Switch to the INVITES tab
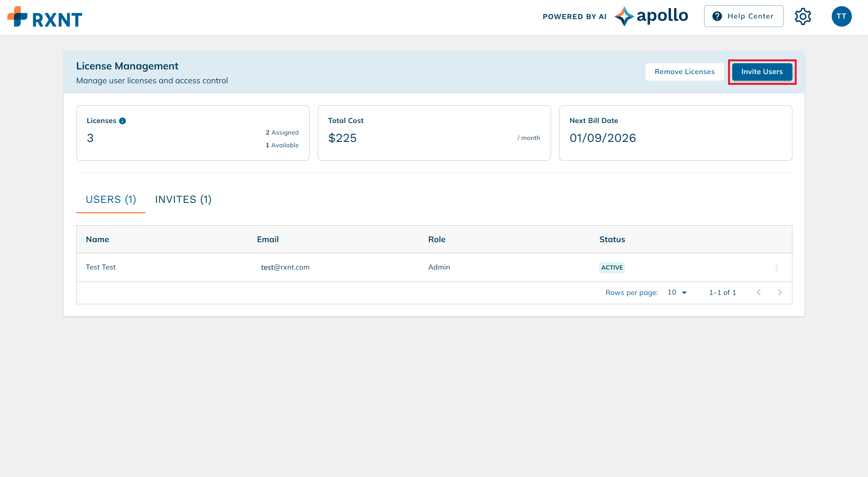Screen dimensions: 868x477 point(183,199)
